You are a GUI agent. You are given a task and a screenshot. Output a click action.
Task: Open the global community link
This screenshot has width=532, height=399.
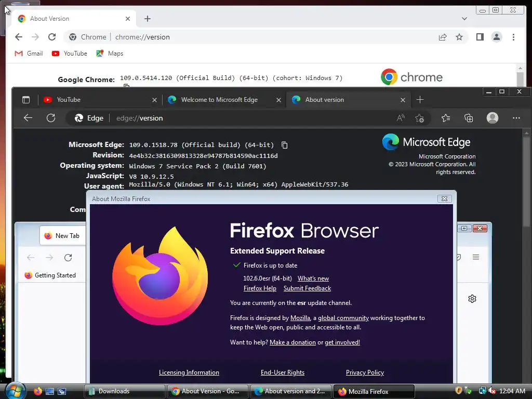click(x=343, y=318)
